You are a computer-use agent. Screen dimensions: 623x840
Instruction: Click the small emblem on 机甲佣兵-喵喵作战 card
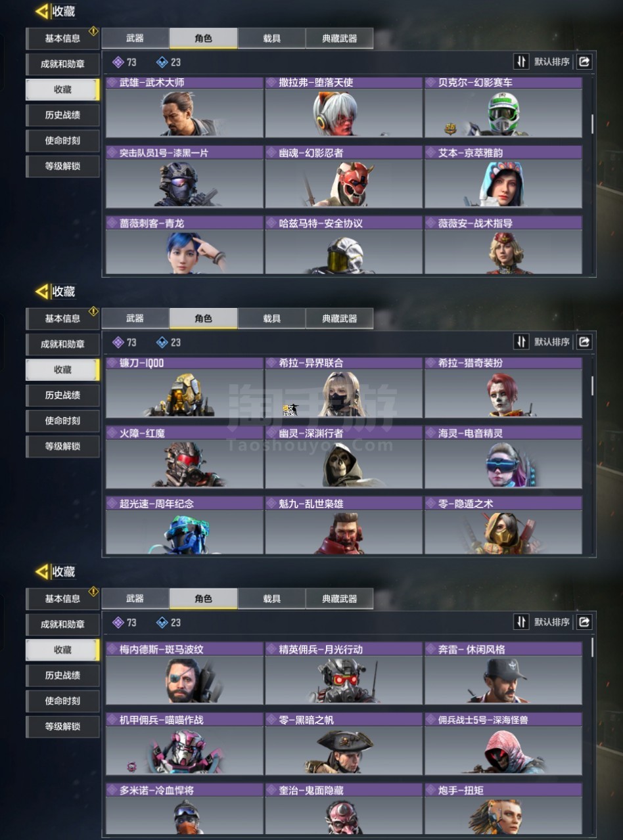pyautogui.click(x=131, y=766)
